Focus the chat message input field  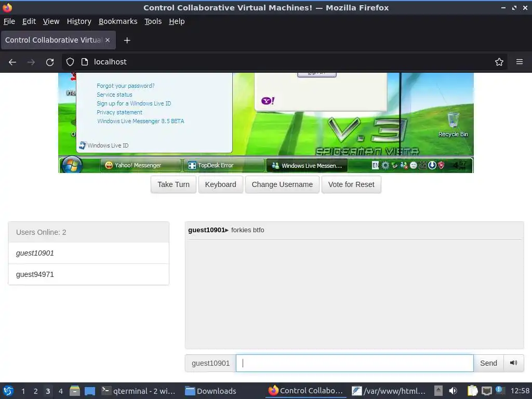354,363
